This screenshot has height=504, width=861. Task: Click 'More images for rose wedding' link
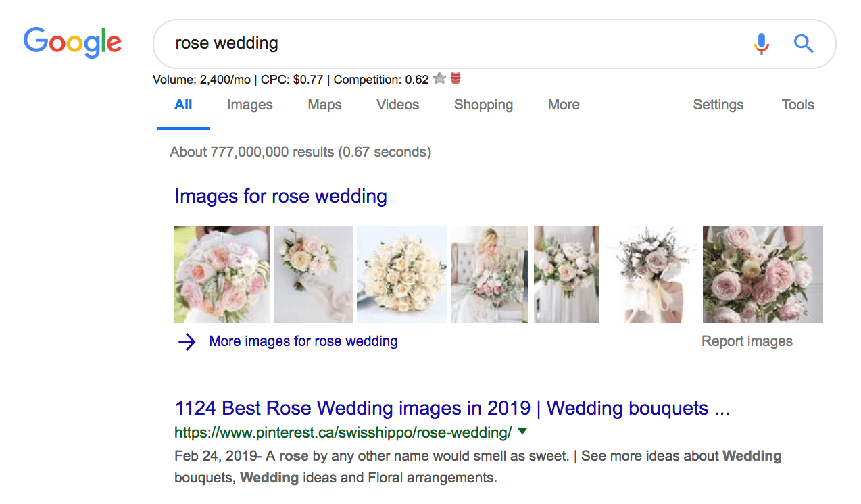click(303, 341)
